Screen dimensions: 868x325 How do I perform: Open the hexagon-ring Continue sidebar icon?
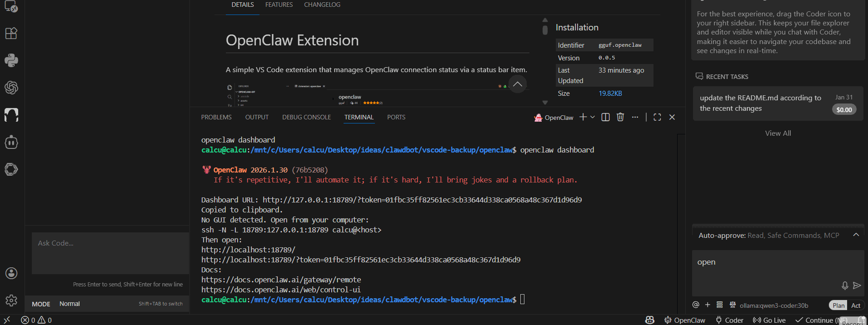point(11,169)
